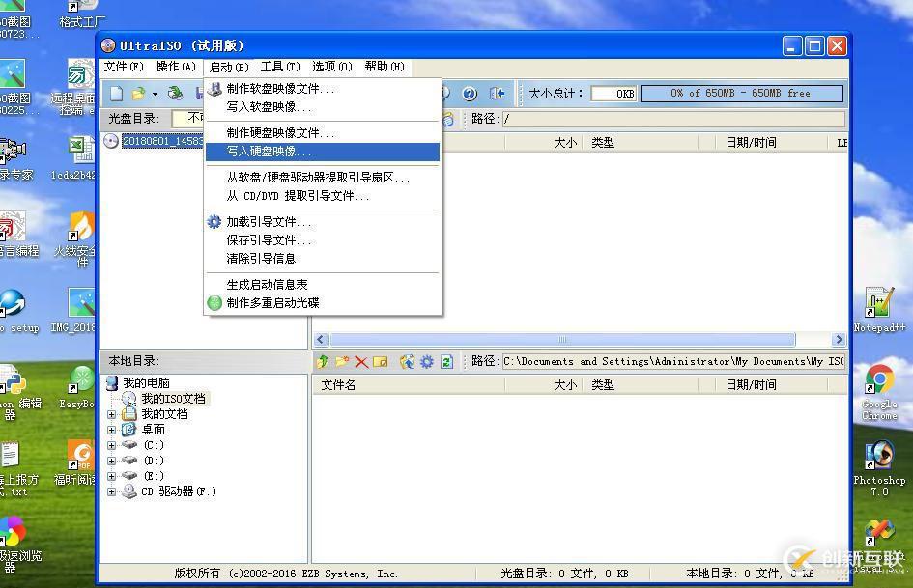Choose 制作多重启动光碟 menu entry
The height and width of the screenshot is (588, 913).
[323, 303]
